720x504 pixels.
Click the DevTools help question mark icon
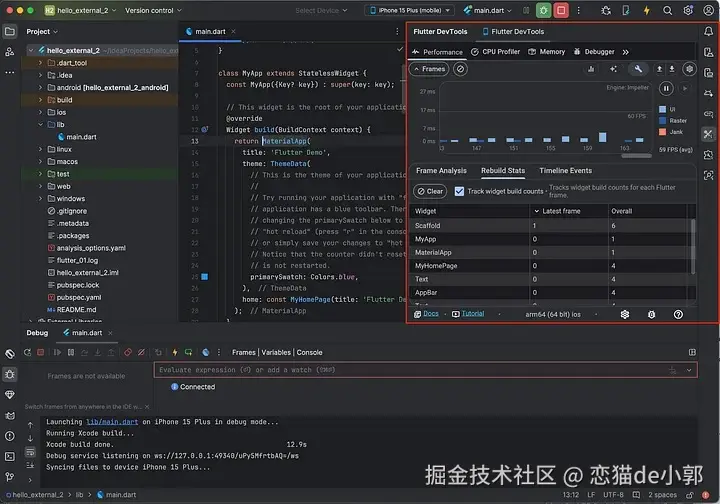[678, 314]
